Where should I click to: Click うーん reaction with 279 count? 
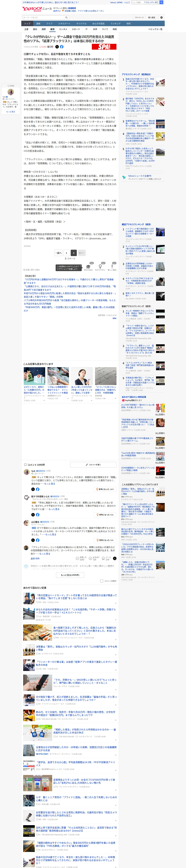107,558
